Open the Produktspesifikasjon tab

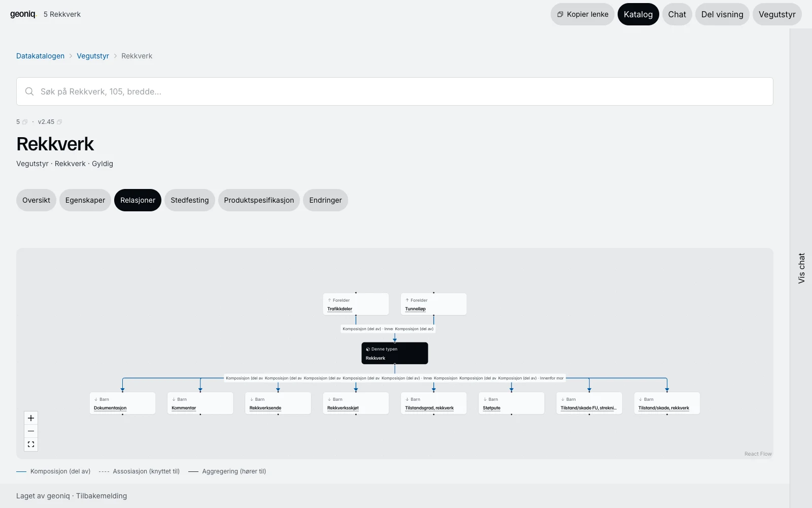click(x=259, y=200)
